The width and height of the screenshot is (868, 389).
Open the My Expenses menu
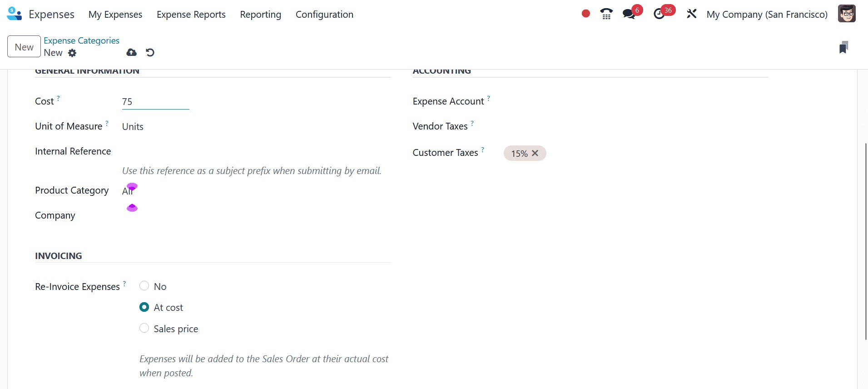(115, 14)
